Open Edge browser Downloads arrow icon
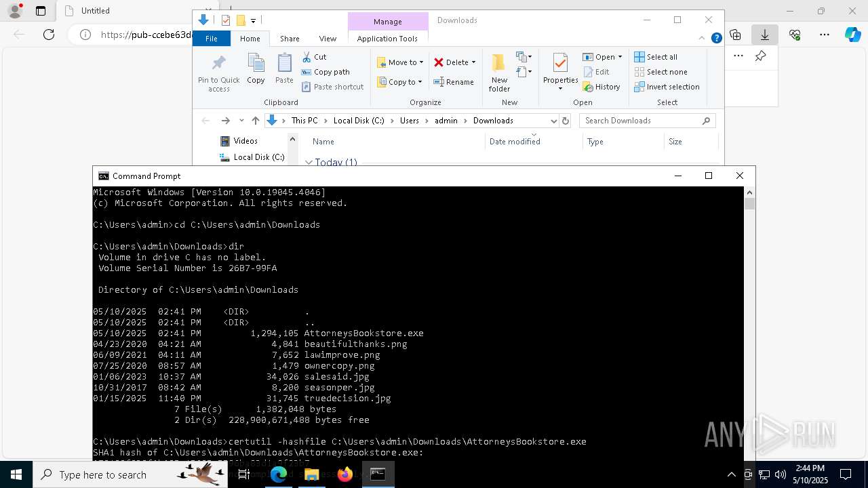 [x=764, y=35]
